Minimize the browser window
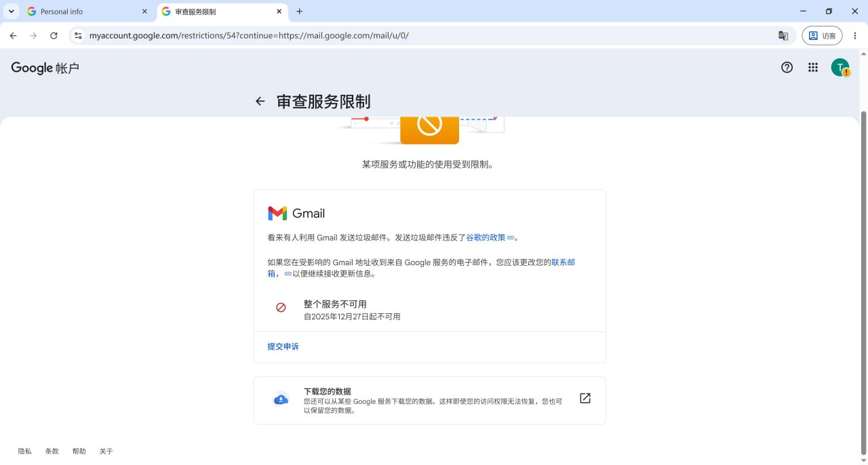 pyautogui.click(x=803, y=12)
